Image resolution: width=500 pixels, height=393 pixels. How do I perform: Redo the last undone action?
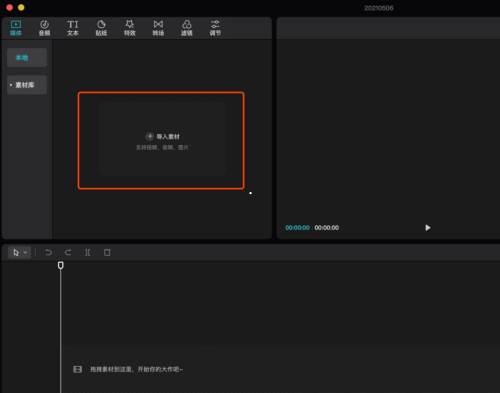tap(68, 252)
